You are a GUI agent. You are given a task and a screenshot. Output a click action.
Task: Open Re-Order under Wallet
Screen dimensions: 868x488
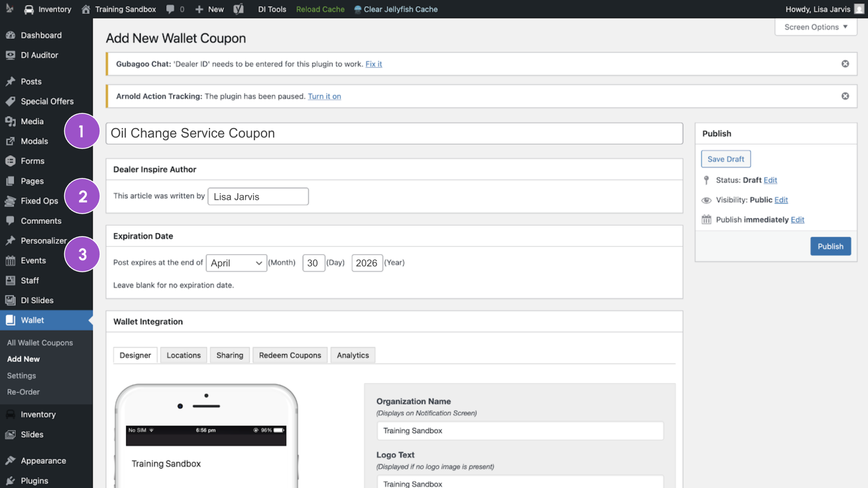(23, 392)
